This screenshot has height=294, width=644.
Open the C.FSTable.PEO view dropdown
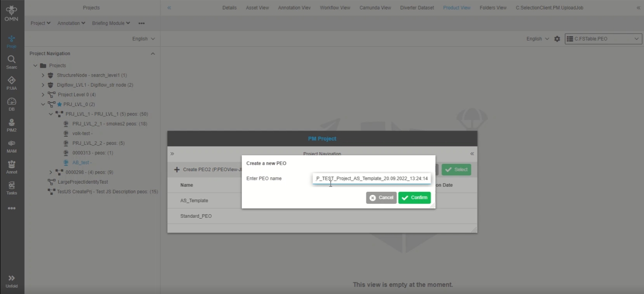[603, 39]
